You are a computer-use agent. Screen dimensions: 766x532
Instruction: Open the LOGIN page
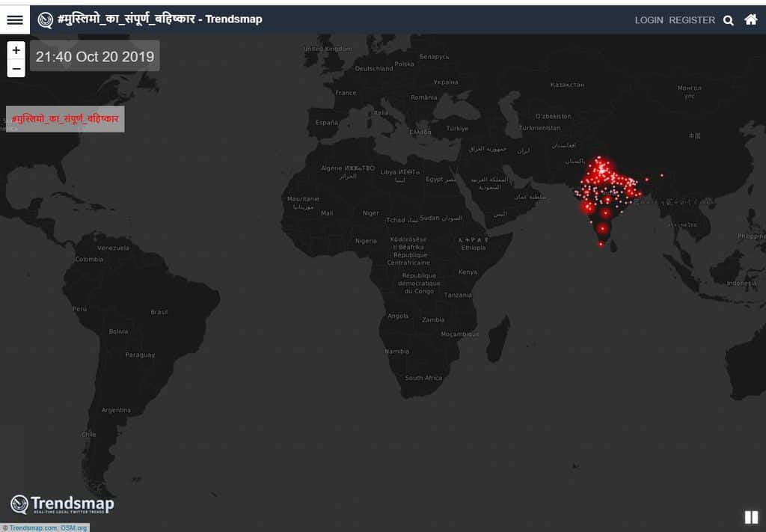tap(649, 20)
